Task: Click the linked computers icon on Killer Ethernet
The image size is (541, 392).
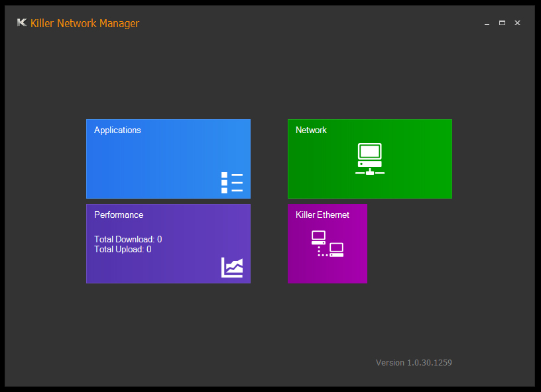Action: pos(328,244)
